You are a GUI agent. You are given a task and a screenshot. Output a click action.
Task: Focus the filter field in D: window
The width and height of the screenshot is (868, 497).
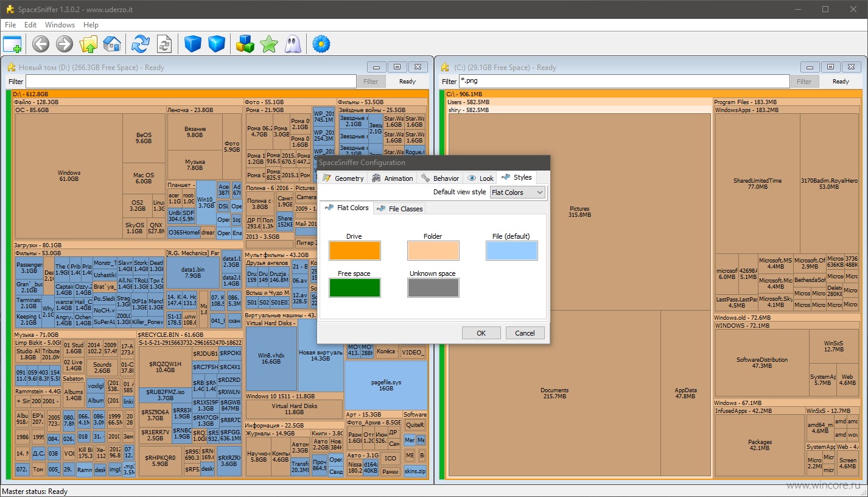(x=191, y=81)
